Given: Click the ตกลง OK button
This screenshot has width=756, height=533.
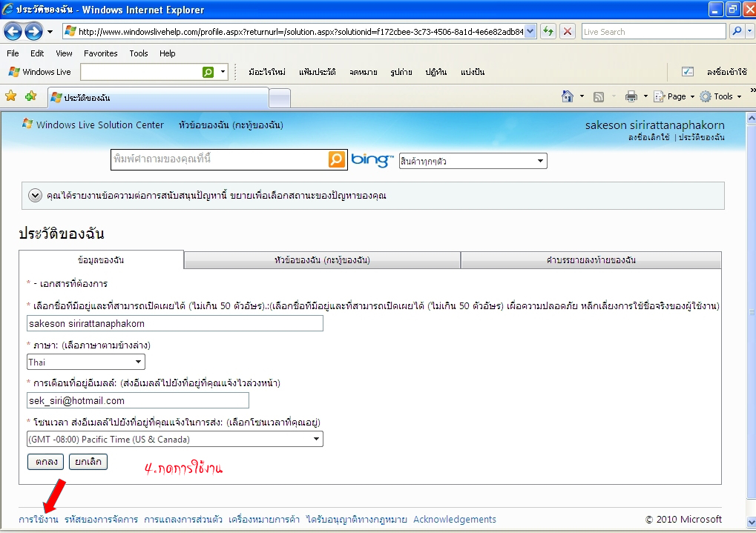Looking at the screenshot, I should pyautogui.click(x=46, y=462).
